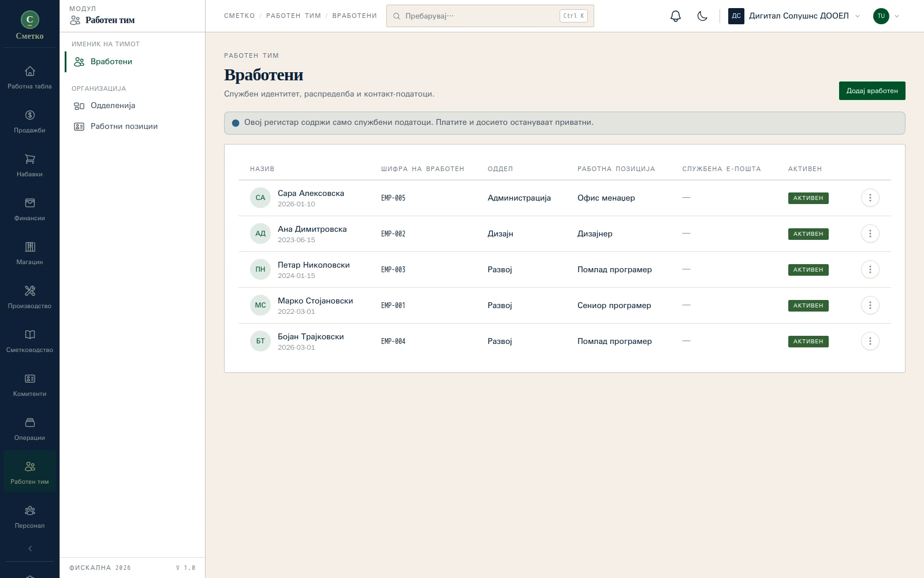This screenshot has height=578, width=924.
Task: Open the Магацин module
Action: point(29,254)
